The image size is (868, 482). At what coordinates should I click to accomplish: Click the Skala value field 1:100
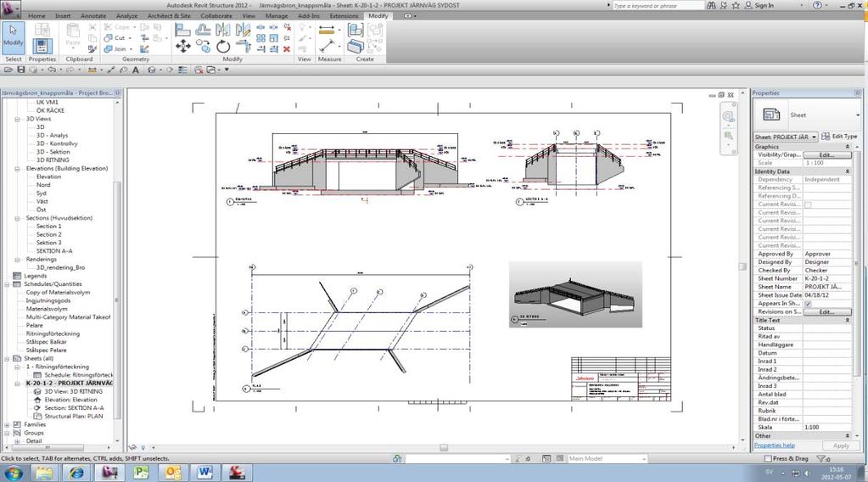[827, 428]
